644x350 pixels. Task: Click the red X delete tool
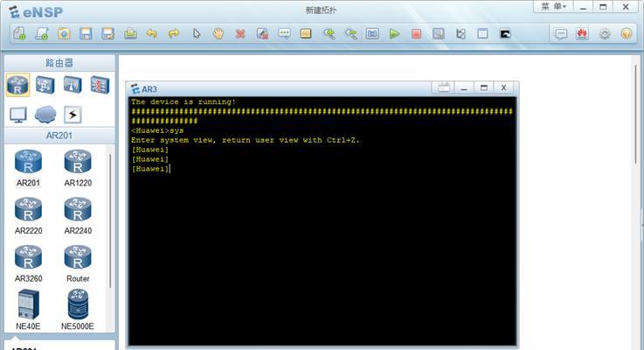(x=240, y=33)
